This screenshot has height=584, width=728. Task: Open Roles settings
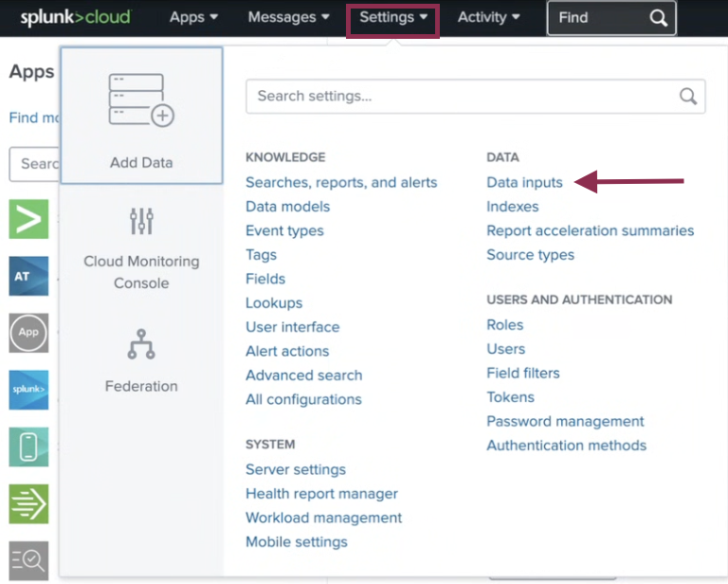tap(504, 325)
